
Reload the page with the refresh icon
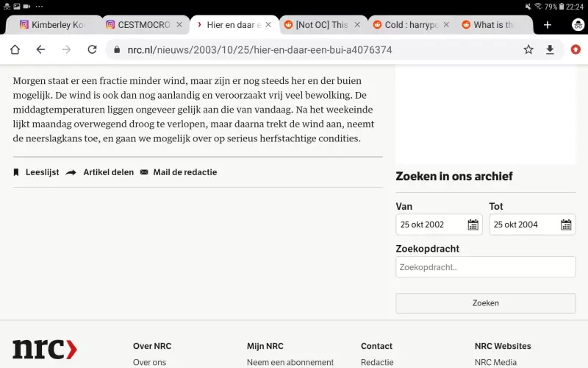[x=93, y=49]
